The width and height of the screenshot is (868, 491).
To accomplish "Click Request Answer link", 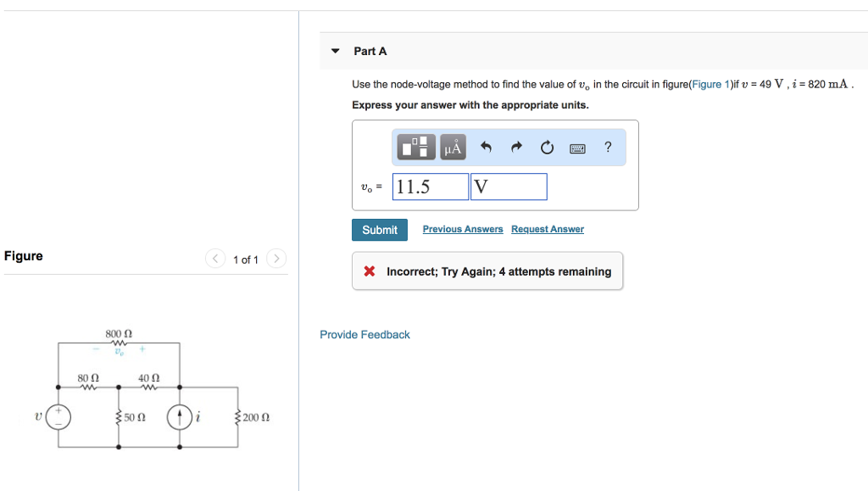I will click(x=548, y=229).
